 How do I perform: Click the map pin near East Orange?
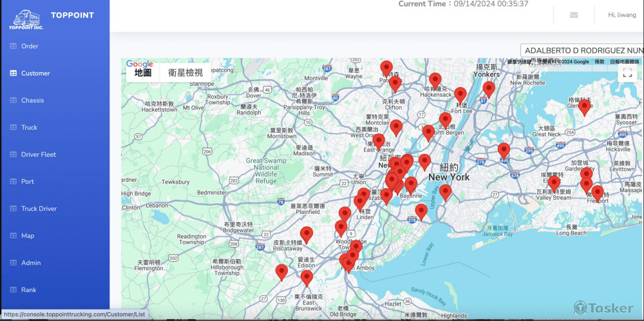(379, 142)
